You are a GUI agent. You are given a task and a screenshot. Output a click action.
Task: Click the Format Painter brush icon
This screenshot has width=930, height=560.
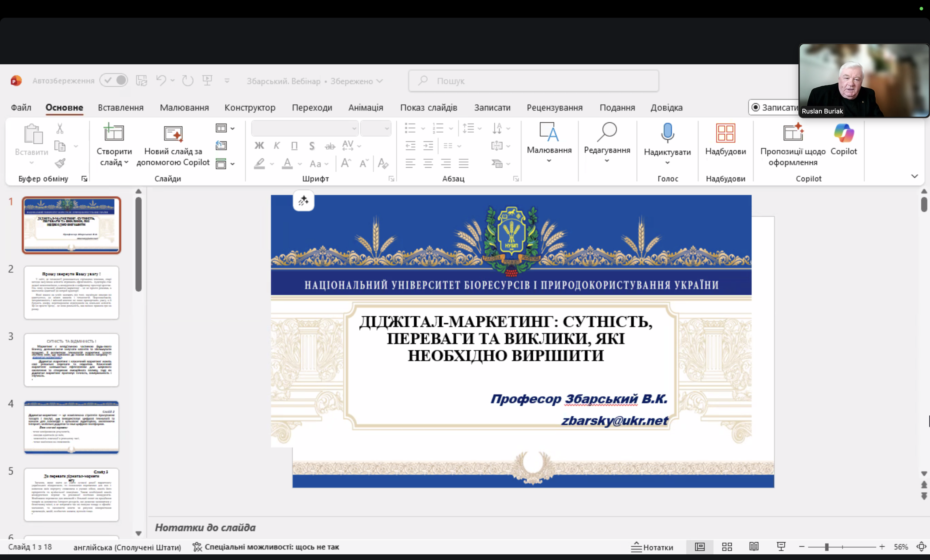pyautogui.click(x=60, y=163)
